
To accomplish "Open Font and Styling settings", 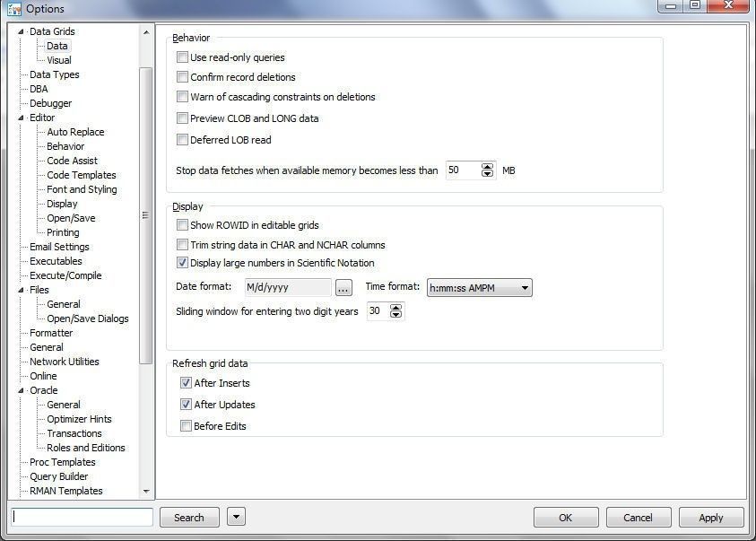I will tap(82, 189).
